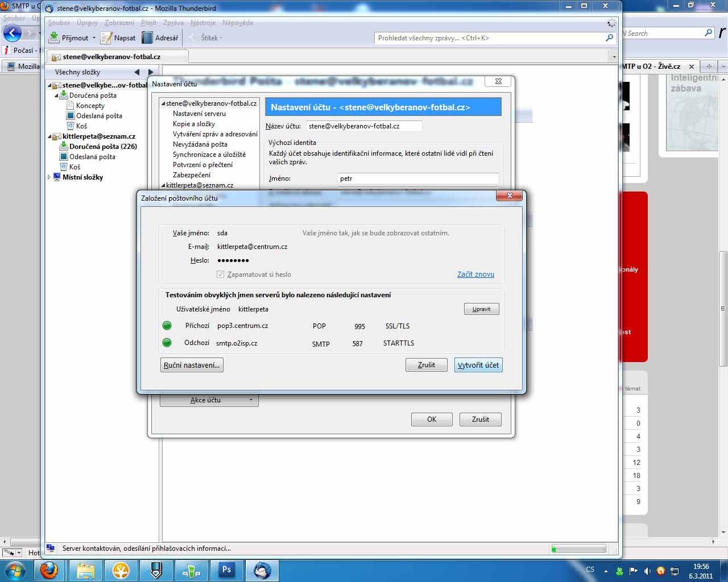Viewport: 728px width, 582px height.
Task: Click the Název účtu field
Action: point(364,126)
